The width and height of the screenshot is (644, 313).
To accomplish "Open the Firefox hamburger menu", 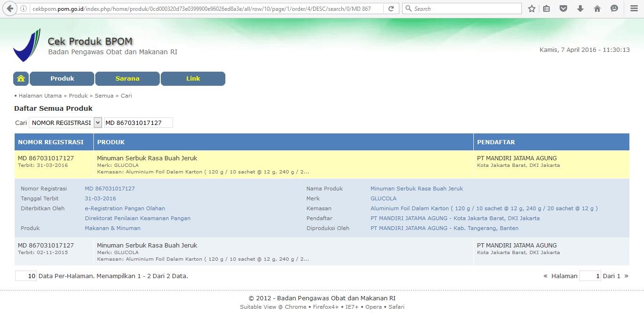I will [x=634, y=8].
